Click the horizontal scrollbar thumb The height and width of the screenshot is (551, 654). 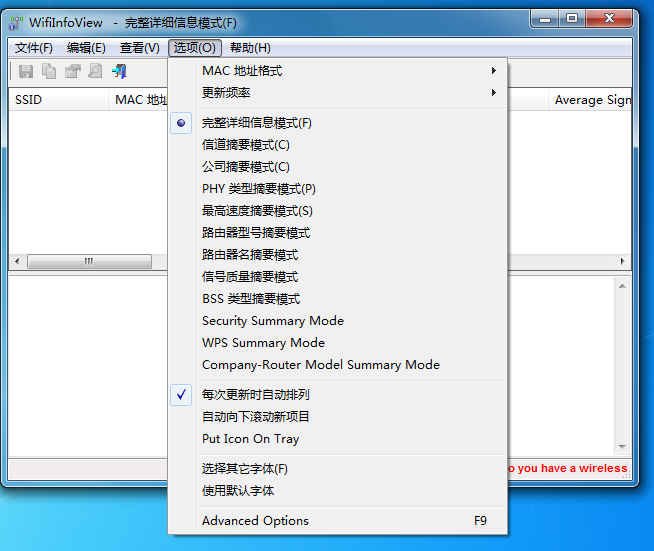(x=89, y=262)
